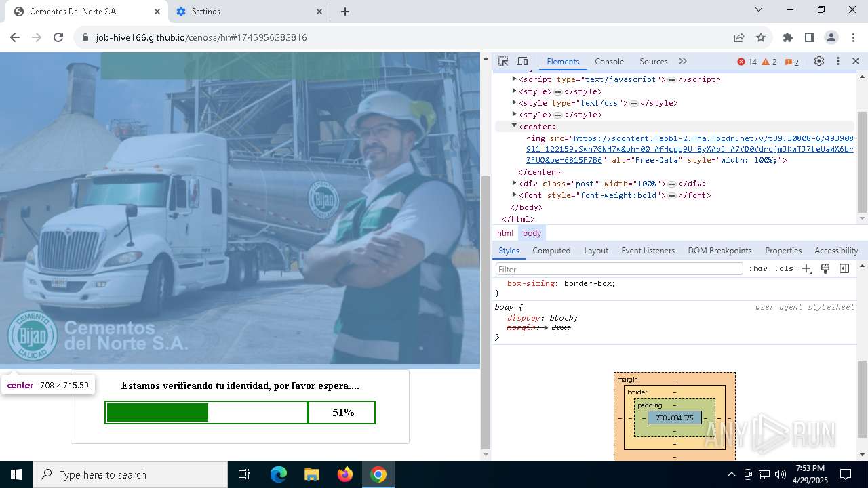This screenshot has width=868, height=488.
Task: Open the tab search dropdown arrow
Action: click(x=759, y=9)
